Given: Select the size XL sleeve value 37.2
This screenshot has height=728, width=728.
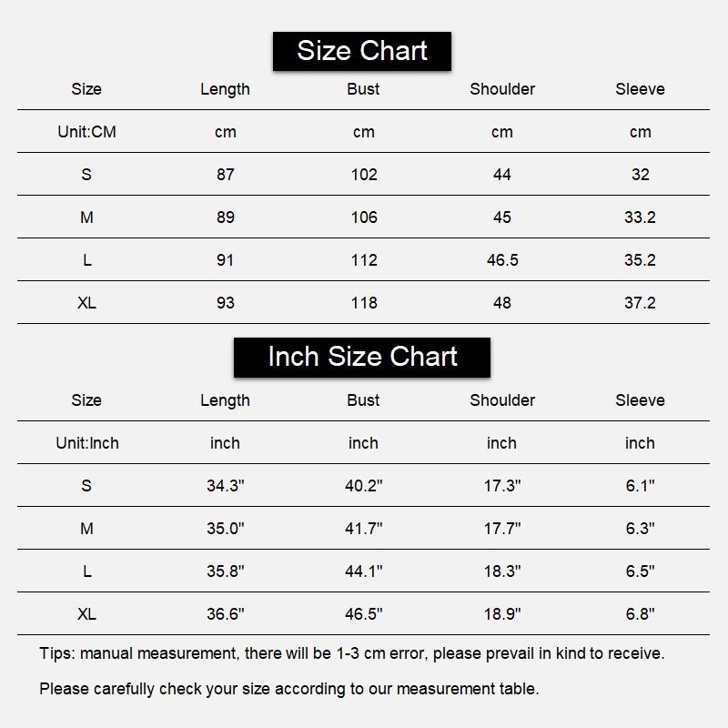Looking at the screenshot, I should pos(640,303).
